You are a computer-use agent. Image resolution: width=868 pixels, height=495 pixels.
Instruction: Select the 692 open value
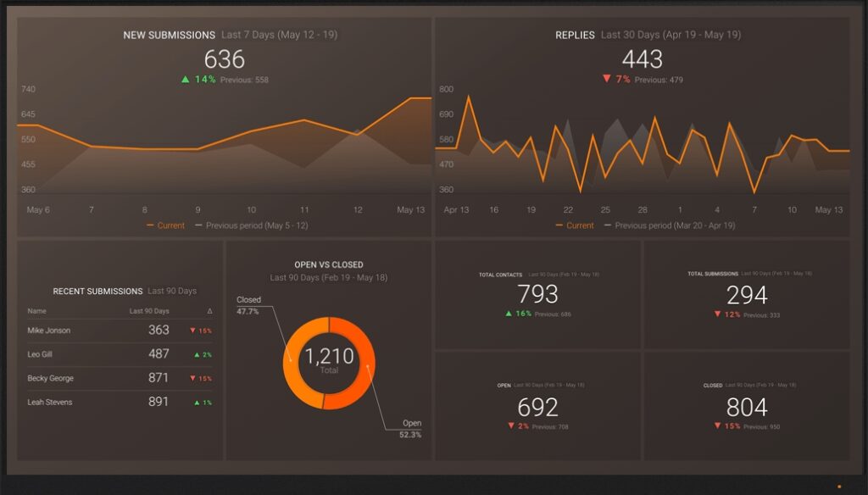(537, 408)
